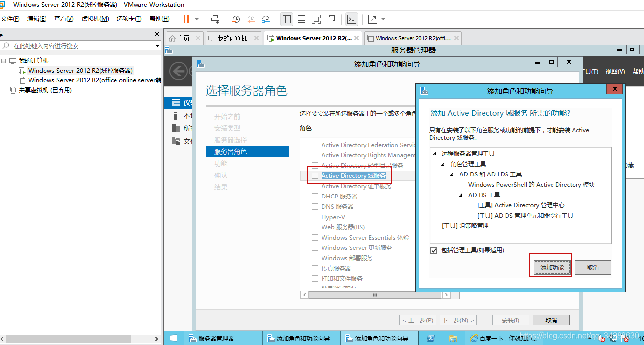Screen dimensions: 644x345
Task: Enter full screen mode icon
Action: tap(316, 19)
